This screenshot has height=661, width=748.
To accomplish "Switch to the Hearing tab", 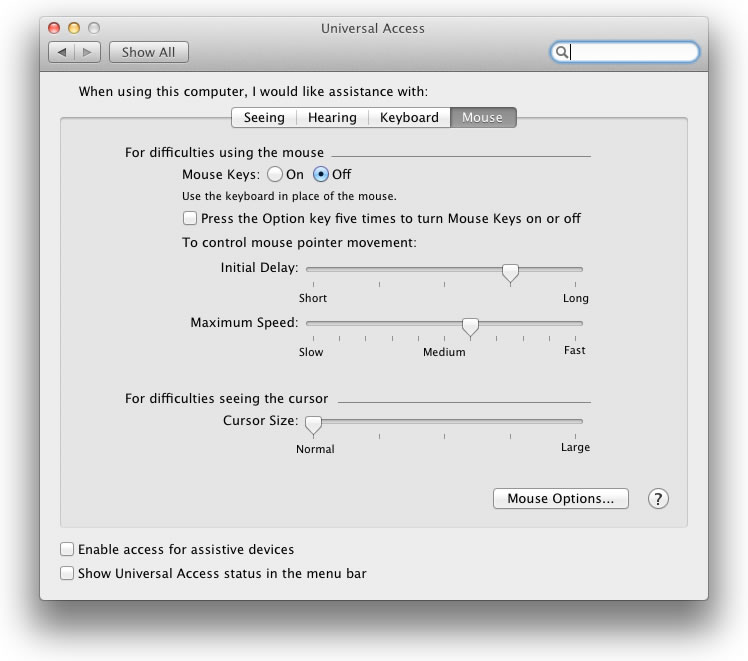I will tap(332, 118).
